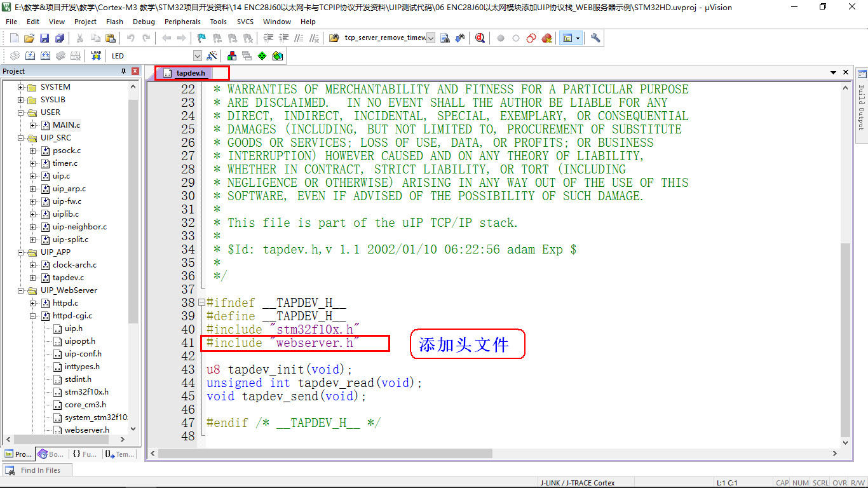
Task: Click the New file icon
Action: click(14, 38)
